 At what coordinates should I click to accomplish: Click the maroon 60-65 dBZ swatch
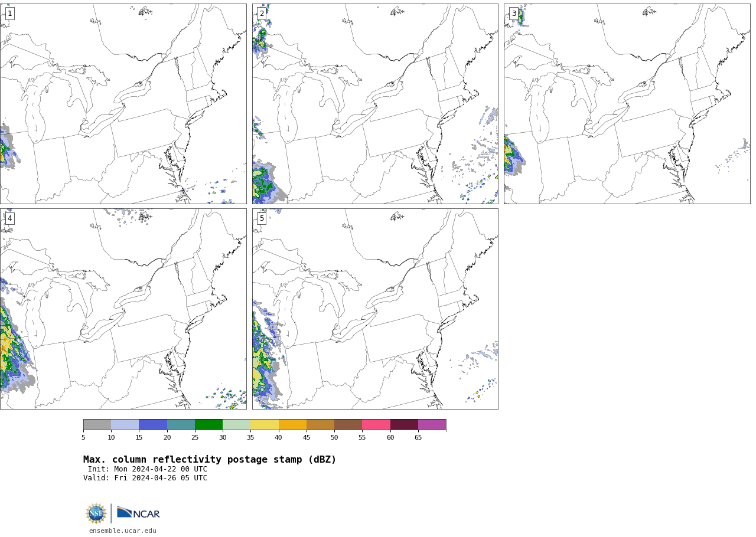404,425
